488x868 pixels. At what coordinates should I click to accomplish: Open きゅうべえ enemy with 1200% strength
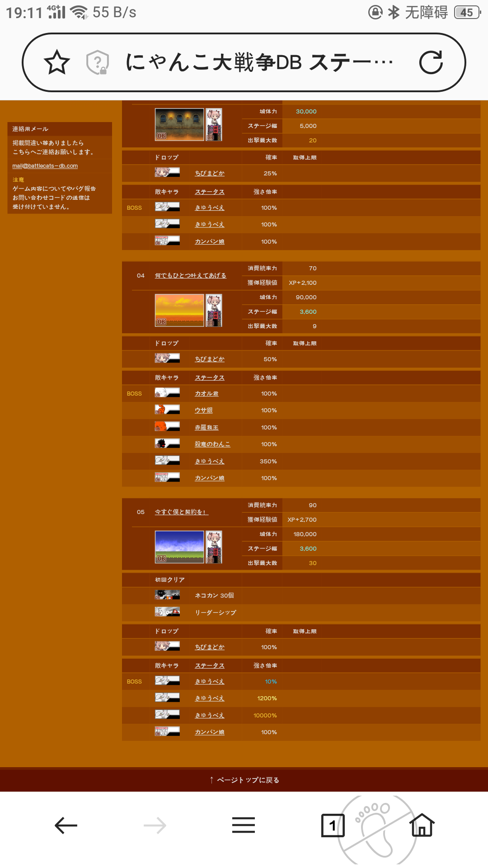(x=209, y=698)
